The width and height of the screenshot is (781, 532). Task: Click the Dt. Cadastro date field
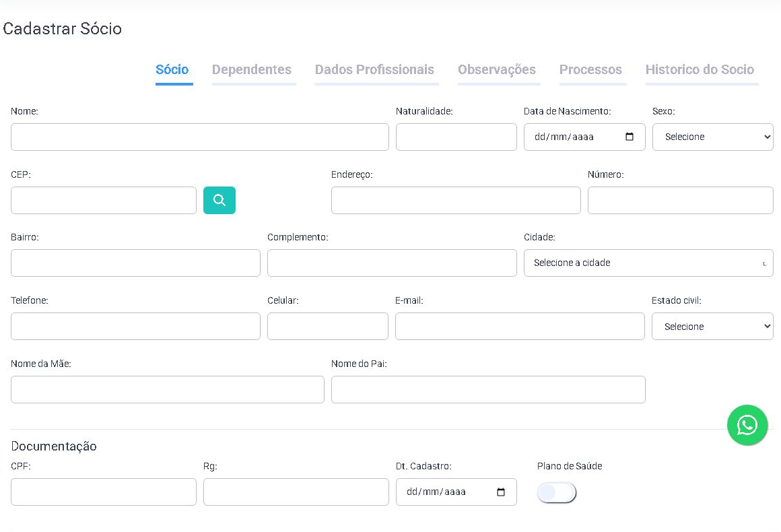456,492
